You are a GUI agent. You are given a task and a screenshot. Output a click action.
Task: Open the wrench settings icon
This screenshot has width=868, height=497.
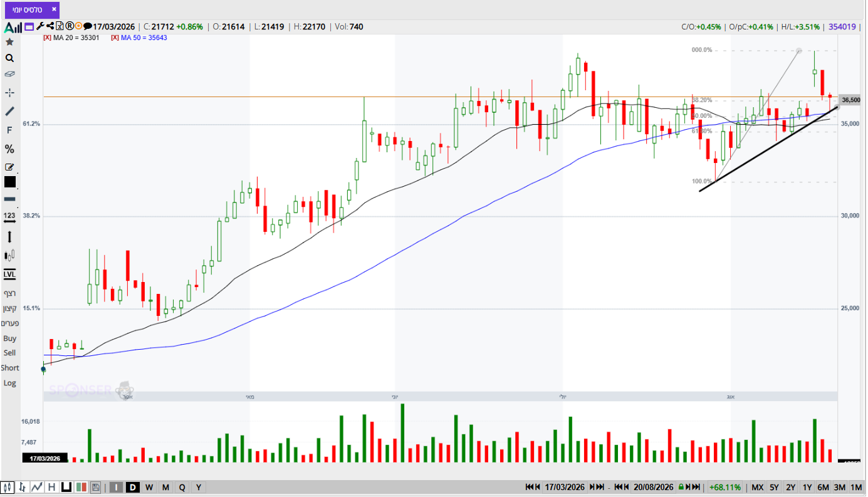(40, 26)
